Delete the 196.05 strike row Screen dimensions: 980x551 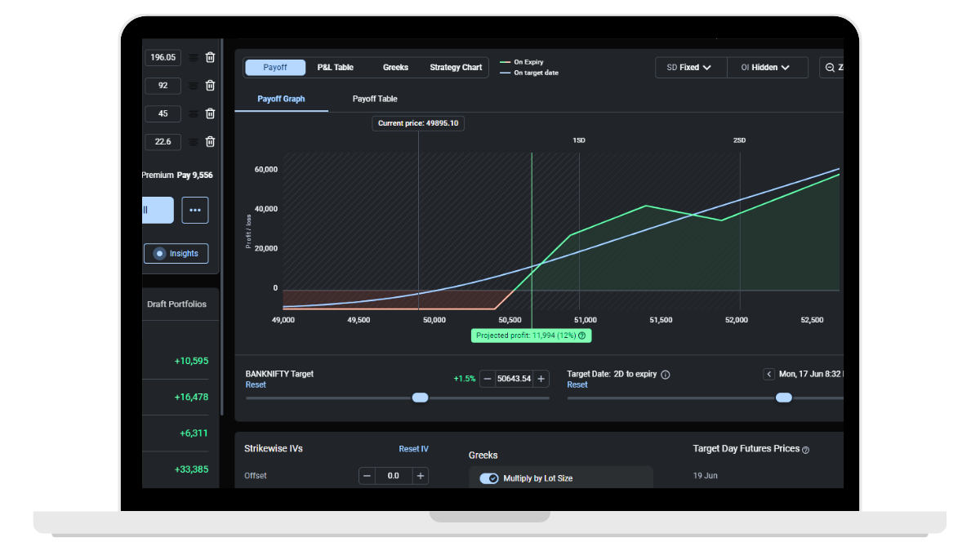pyautogui.click(x=210, y=57)
